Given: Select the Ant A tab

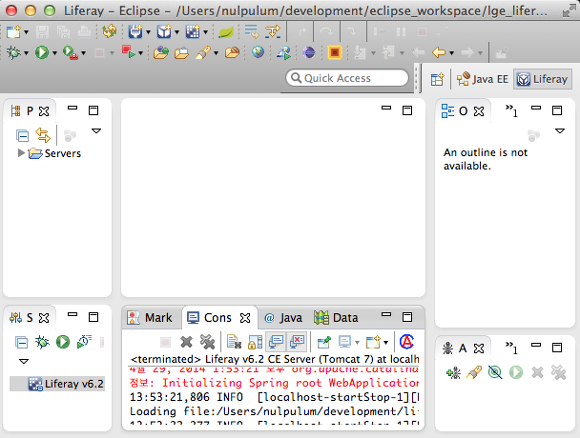Looking at the screenshot, I should coord(462,348).
